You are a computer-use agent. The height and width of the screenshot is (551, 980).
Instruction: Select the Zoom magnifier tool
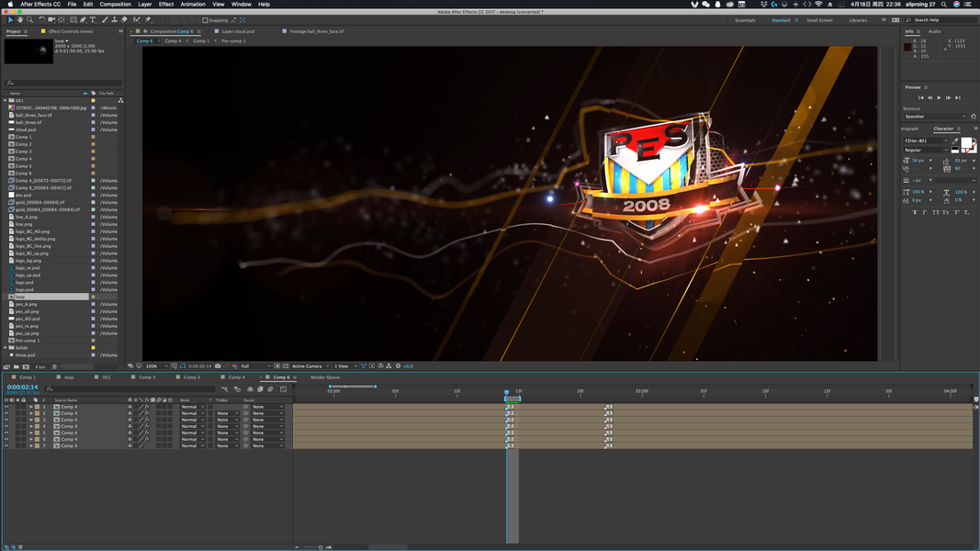tap(29, 20)
